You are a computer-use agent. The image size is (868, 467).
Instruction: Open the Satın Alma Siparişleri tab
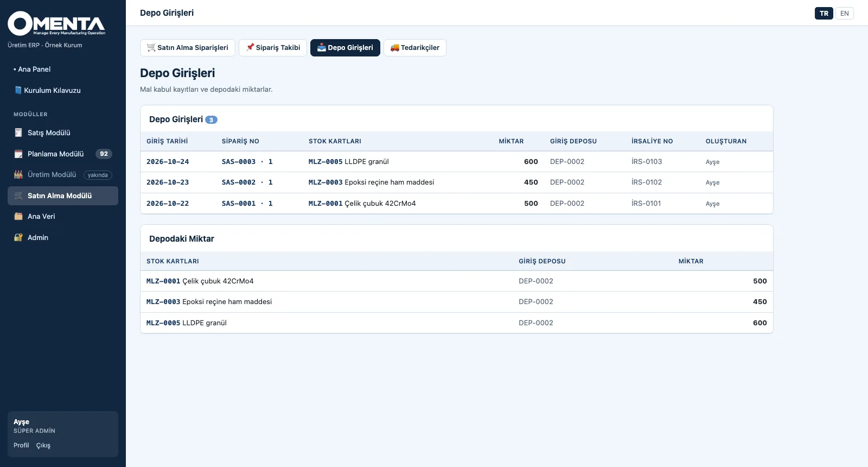pos(188,47)
